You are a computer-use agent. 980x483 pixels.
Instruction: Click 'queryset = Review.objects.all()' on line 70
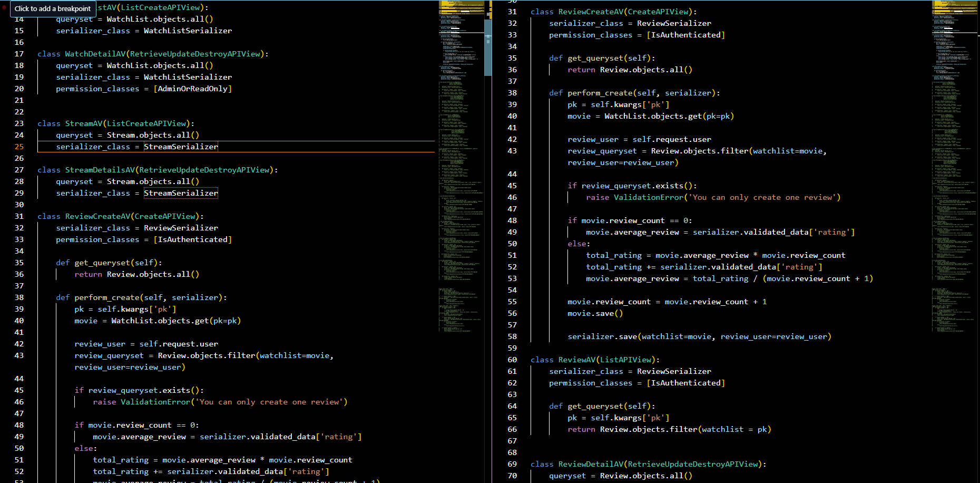[x=621, y=476]
